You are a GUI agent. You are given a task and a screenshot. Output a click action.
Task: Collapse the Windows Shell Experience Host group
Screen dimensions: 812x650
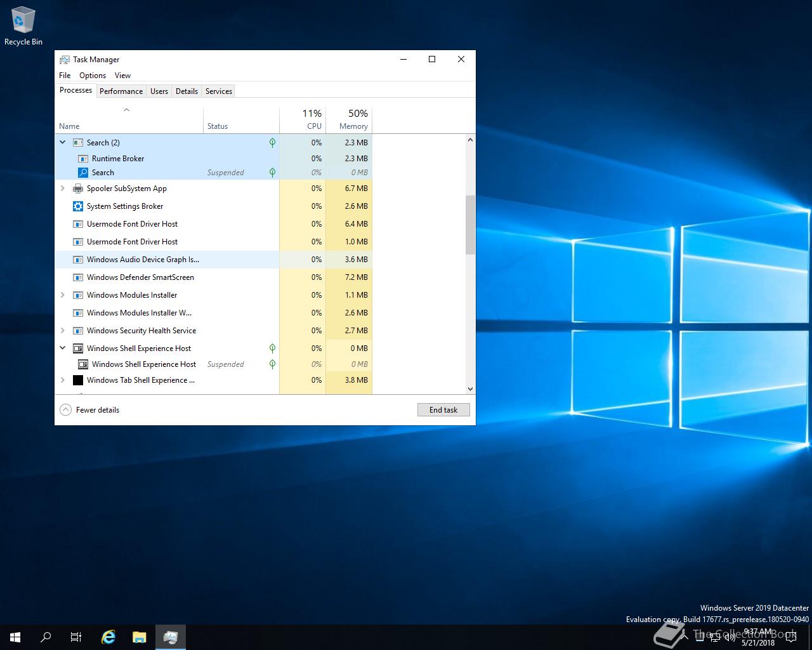coord(62,348)
